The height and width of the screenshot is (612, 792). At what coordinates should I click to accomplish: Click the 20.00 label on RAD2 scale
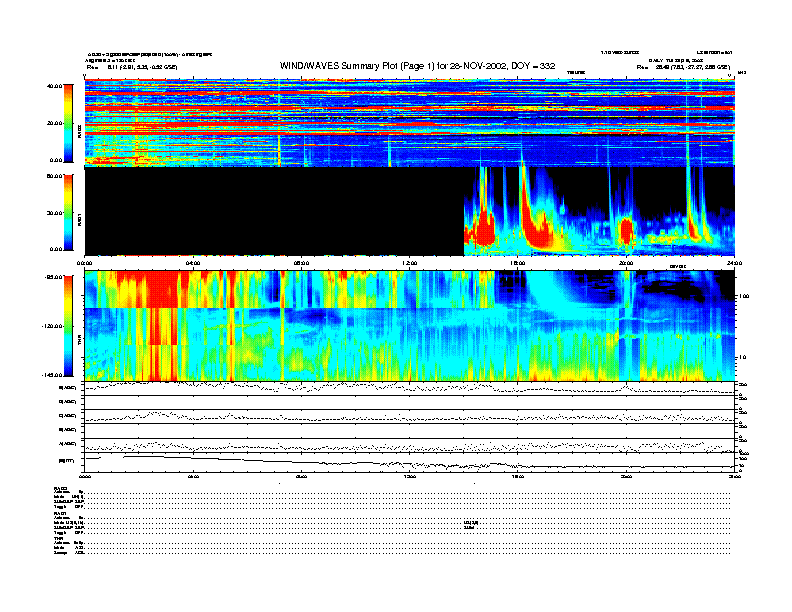(55, 123)
